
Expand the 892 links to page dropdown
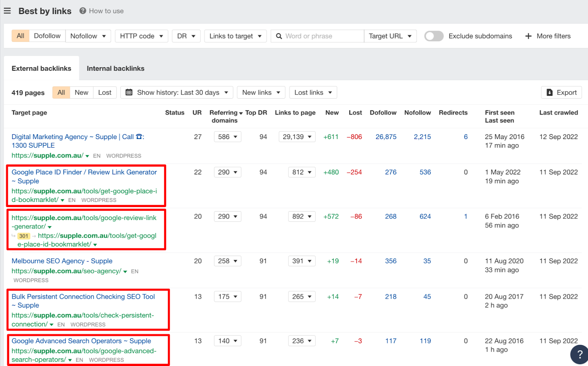pos(302,217)
